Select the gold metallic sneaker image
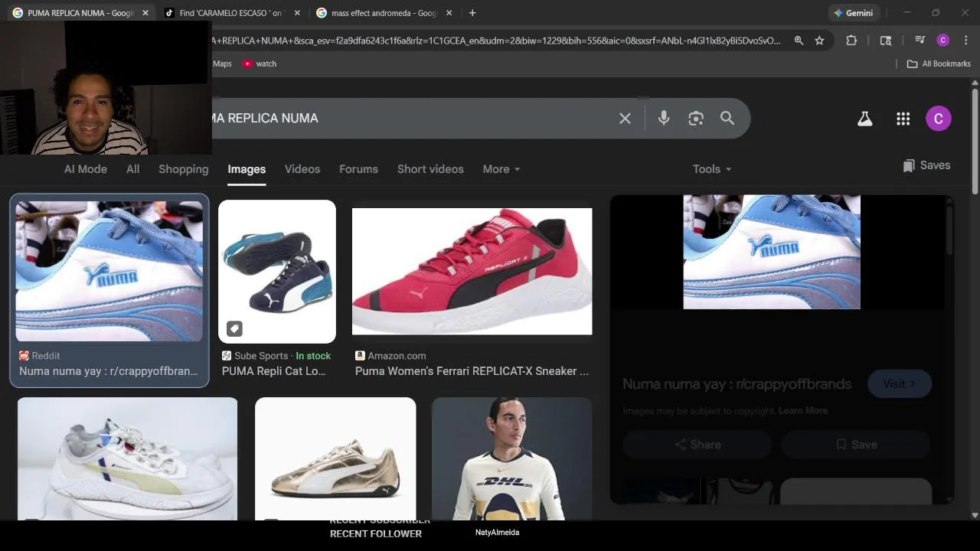980x551 pixels. [x=335, y=458]
